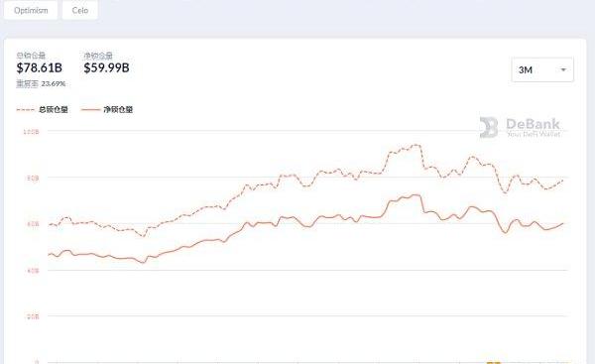595x364 pixels.
Task: Switch to the Optimism chain tab
Action: click(31, 10)
